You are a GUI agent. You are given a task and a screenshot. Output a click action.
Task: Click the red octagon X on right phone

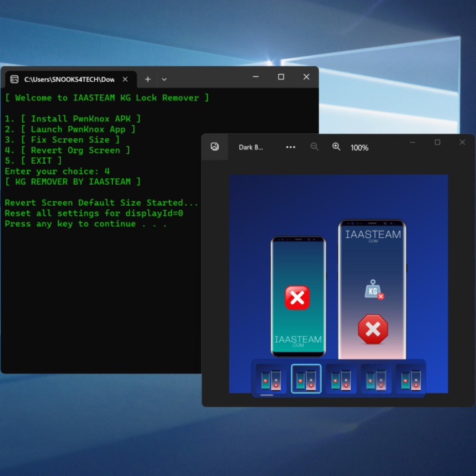pos(372,329)
